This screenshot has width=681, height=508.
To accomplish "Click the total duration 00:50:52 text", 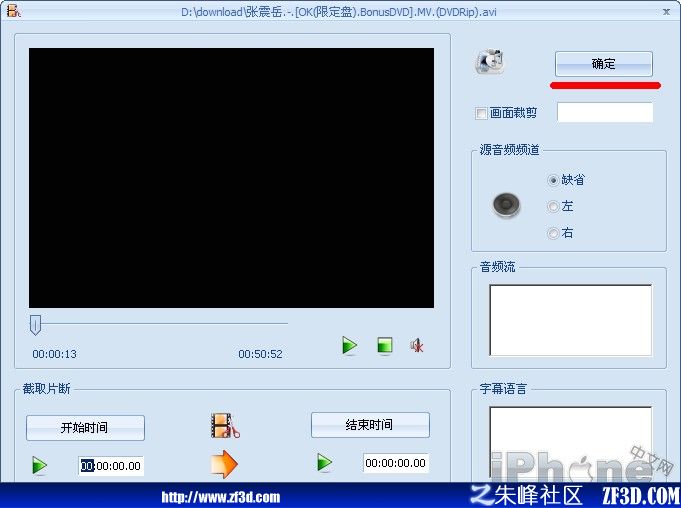I will coord(260,354).
